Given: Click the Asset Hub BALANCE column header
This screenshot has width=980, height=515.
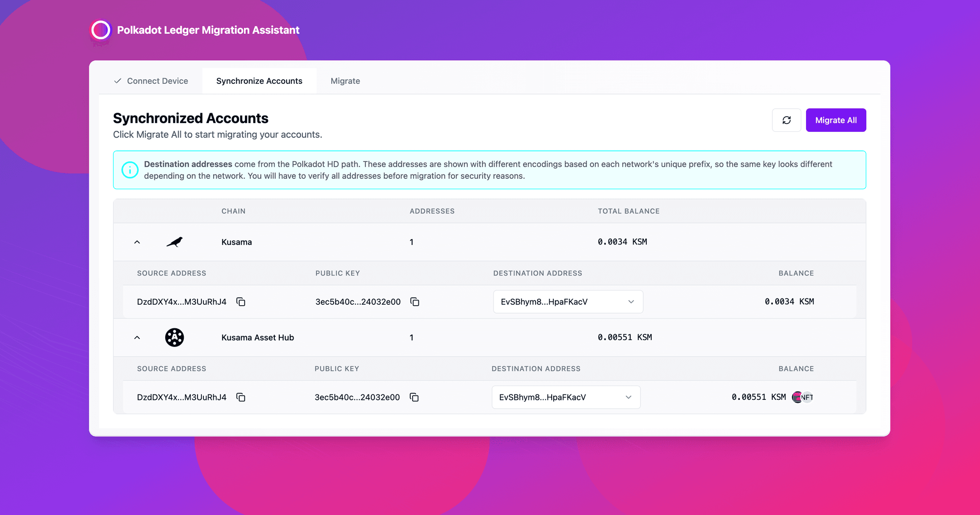Looking at the screenshot, I should [x=796, y=369].
